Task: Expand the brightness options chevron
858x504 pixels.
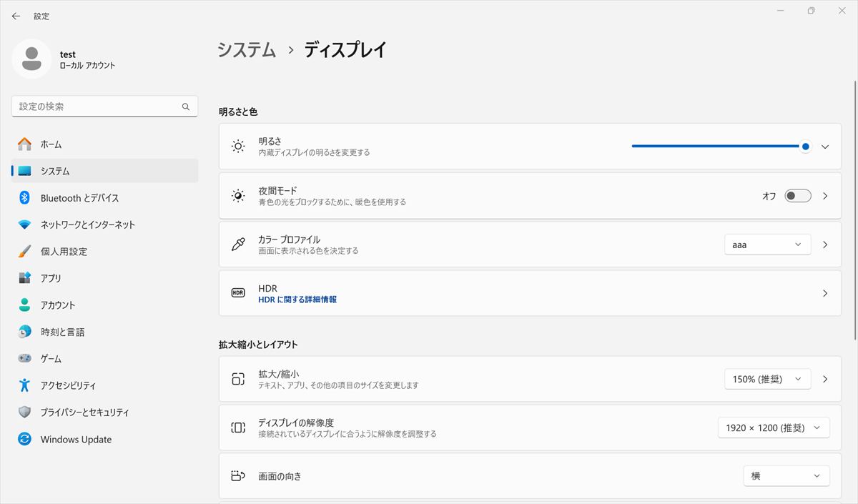Action: [825, 147]
